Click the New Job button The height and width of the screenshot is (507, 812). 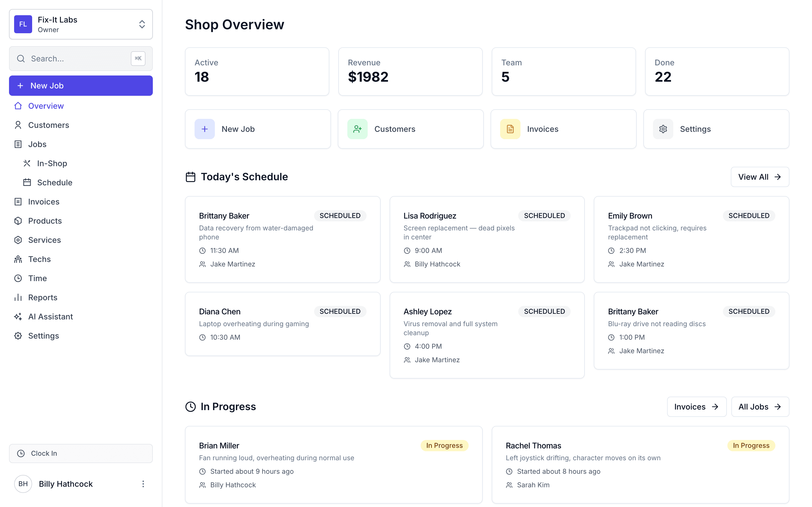point(81,86)
